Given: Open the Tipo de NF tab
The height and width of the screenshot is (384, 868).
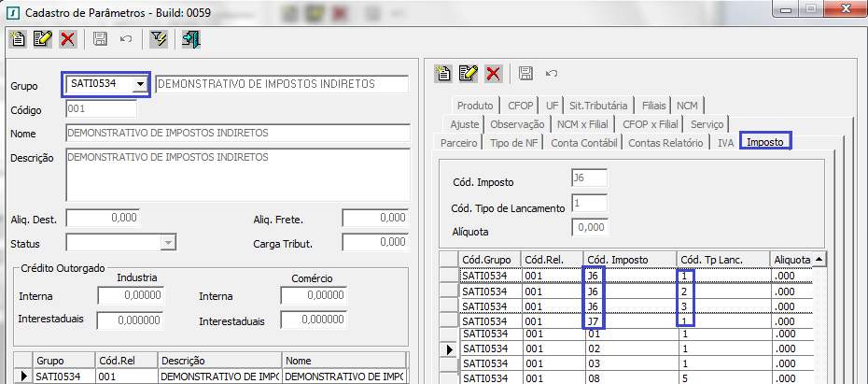Looking at the screenshot, I should point(513,143).
